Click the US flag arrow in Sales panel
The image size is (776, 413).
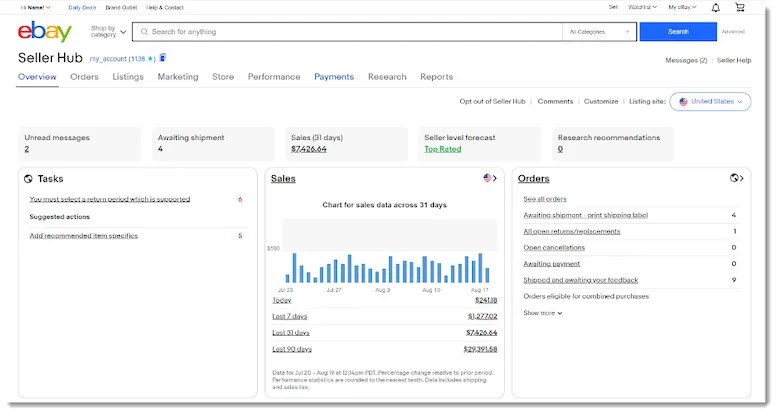tap(490, 178)
